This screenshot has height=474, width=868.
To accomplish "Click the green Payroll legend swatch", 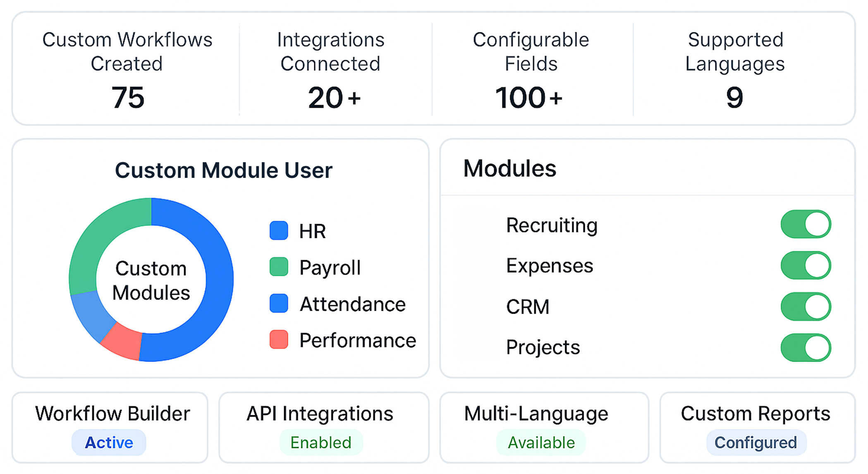I will tap(279, 267).
